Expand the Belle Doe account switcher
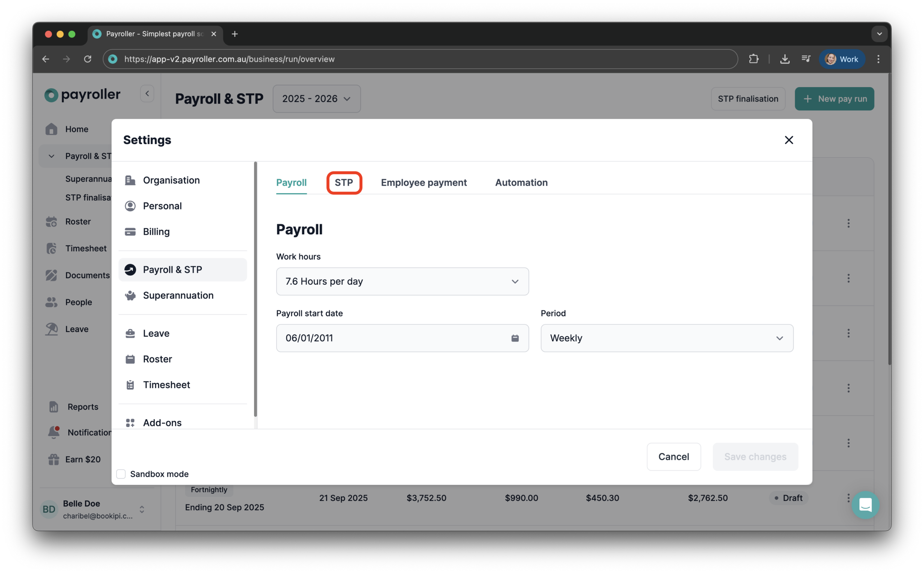This screenshot has width=924, height=574. [142, 509]
